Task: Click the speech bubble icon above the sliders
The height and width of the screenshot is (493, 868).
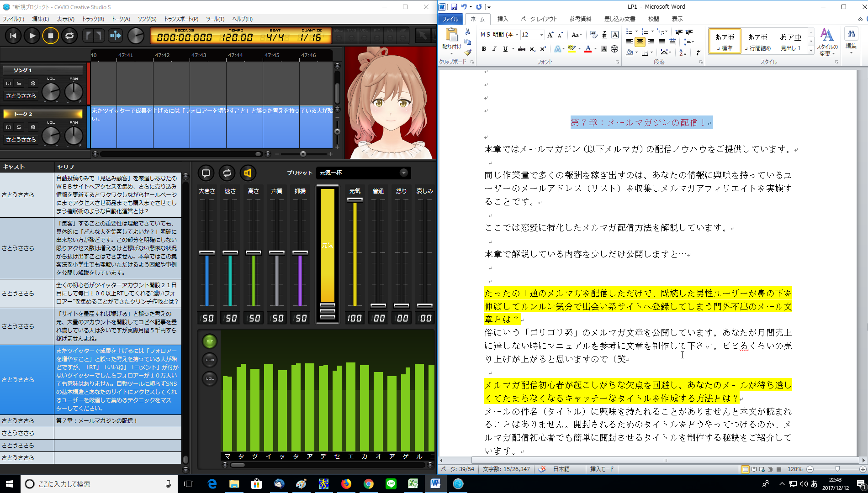Action: (x=206, y=173)
